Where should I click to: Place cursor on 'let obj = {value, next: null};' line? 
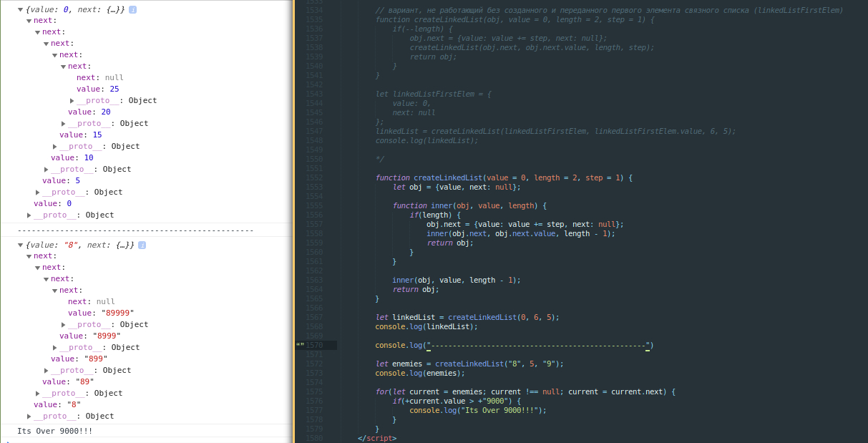[457, 188]
